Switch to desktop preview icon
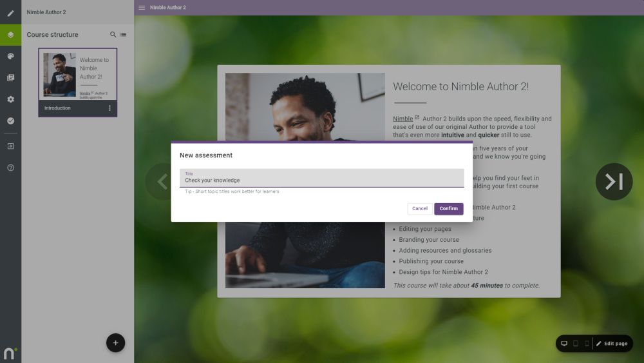The width and height of the screenshot is (644, 363). 564,344
